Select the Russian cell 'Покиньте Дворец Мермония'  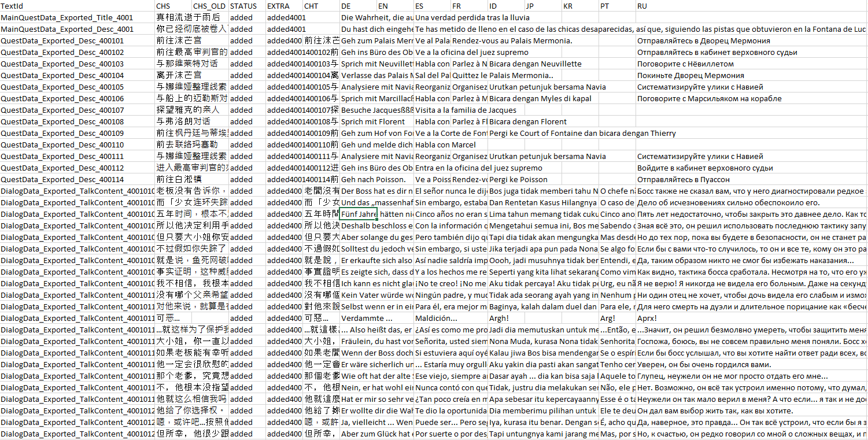click(x=690, y=75)
